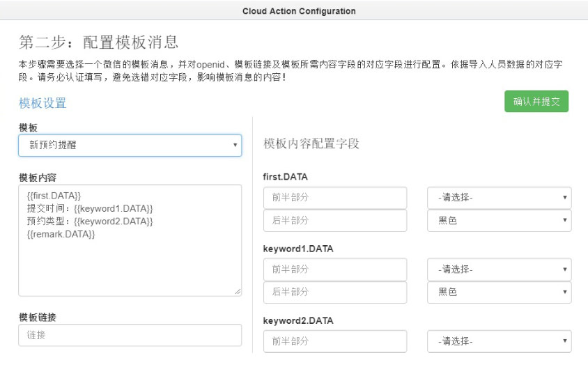
Task: Open keyword1.DATA 黑色 color dropdown
Action: point(499,292)
